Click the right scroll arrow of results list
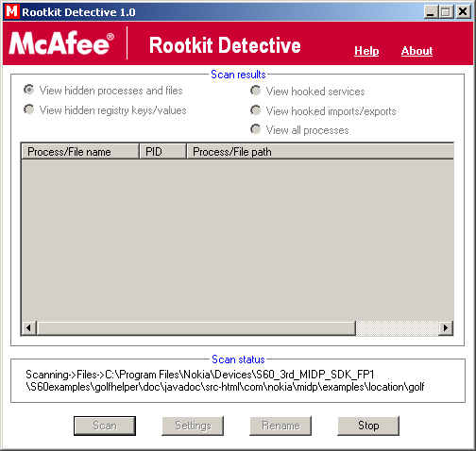 point(446,328)
